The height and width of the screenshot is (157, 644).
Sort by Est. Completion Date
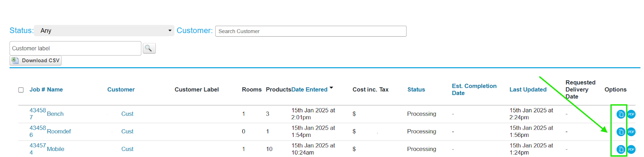pyautogui.click(x=474, y=89)
